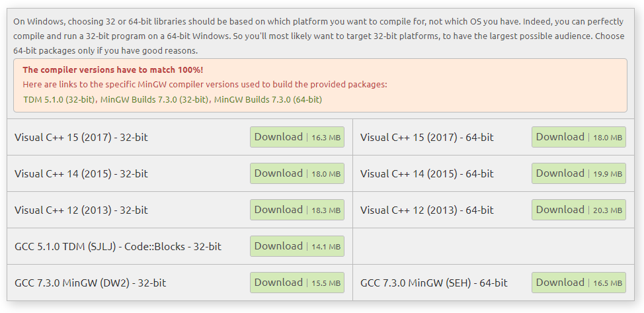The width and height of the screenshot is (644, 313).
Task: Click the 'Visual C++ 15 (2017) - 32-bit' label
Action: (81, 138)
